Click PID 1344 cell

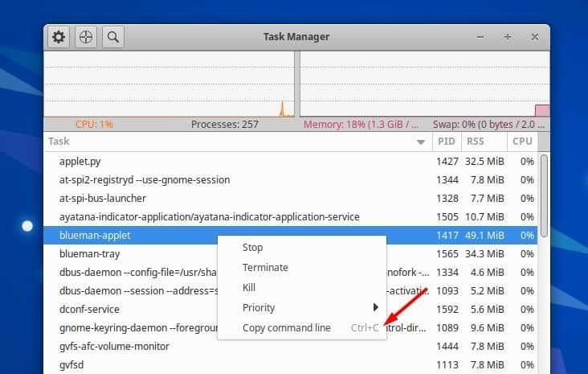[x=447, y=180]
